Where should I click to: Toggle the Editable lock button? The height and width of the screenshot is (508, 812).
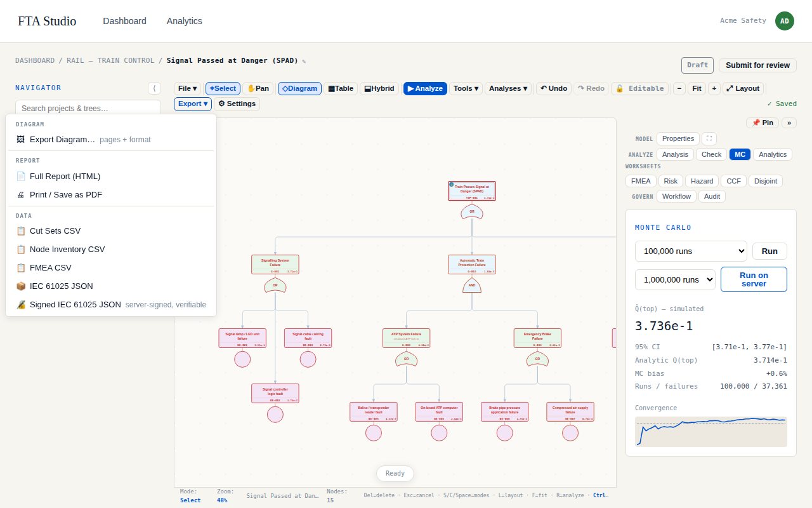639,88
